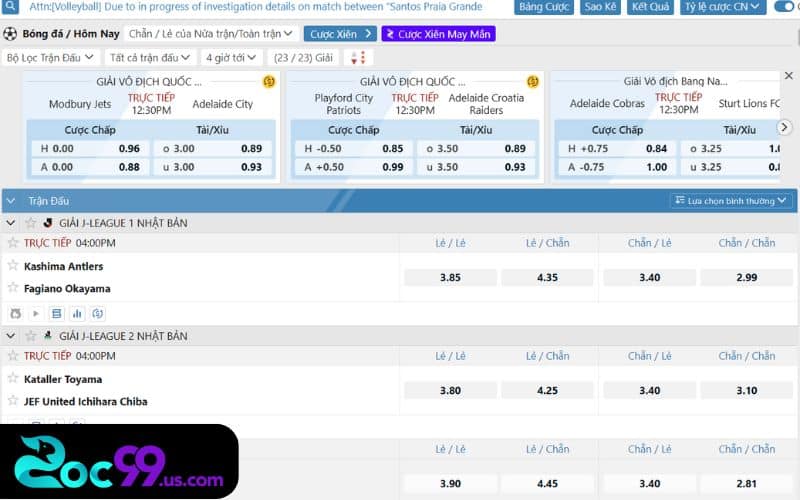The height and width of the screenshot is (500, 800).
Task: Open the Bảng Cược tab
Action: [544, 7]
